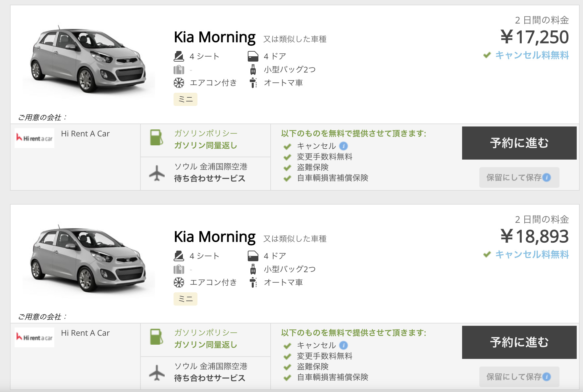Click info icon on first 保留にして保存 button
The width and height of the screenshot is (583, 392).
point(547,177)
